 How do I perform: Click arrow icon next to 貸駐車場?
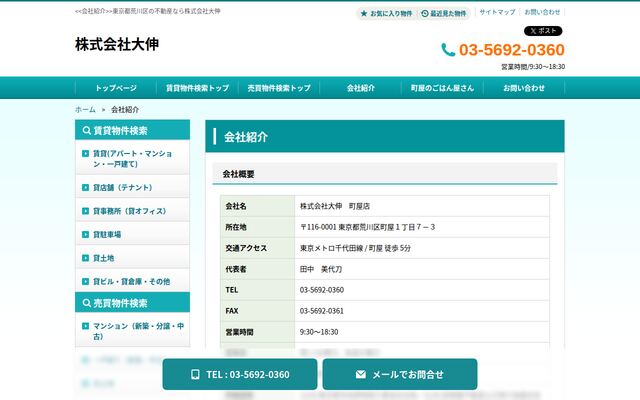click(x=85, y=234)
